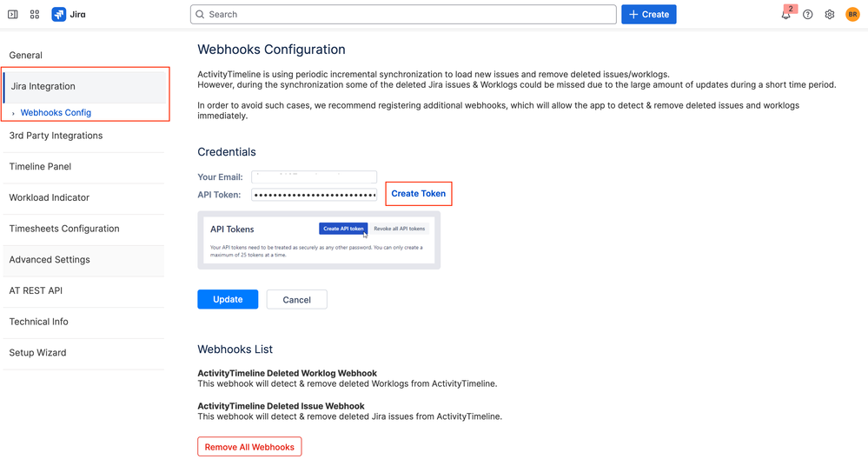Click the Webhooks Configuration heading
Screen dimensions: 868x466
point(271,50)
